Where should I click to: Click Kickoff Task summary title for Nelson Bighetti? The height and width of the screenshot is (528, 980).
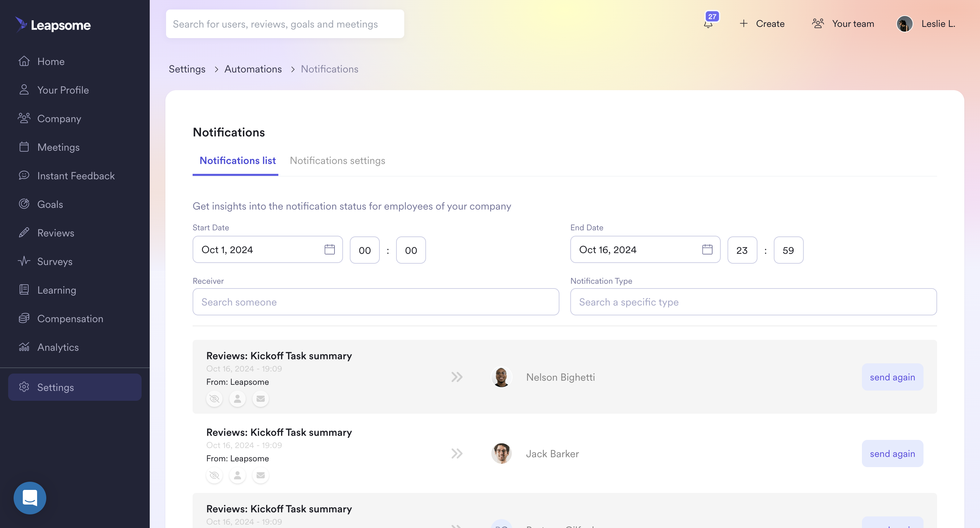(x=279, y=356)
